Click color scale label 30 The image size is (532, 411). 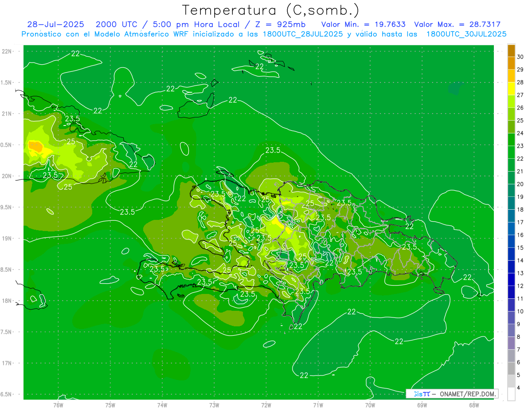520,57
